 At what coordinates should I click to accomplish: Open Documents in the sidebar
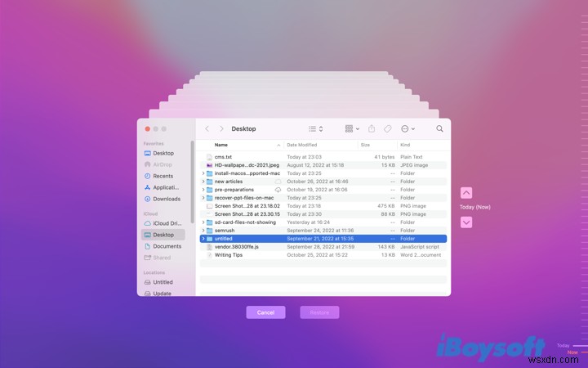click(163, 246)
